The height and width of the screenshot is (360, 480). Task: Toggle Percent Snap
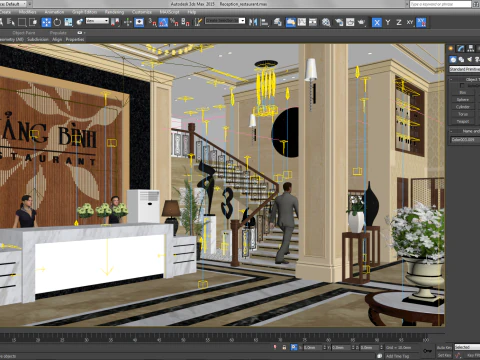174,22
